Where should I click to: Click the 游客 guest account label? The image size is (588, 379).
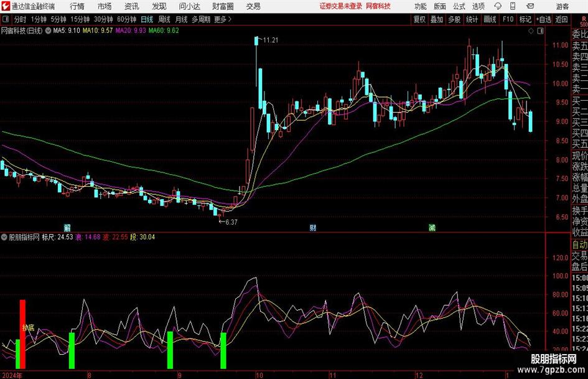(x=562, y=6)
